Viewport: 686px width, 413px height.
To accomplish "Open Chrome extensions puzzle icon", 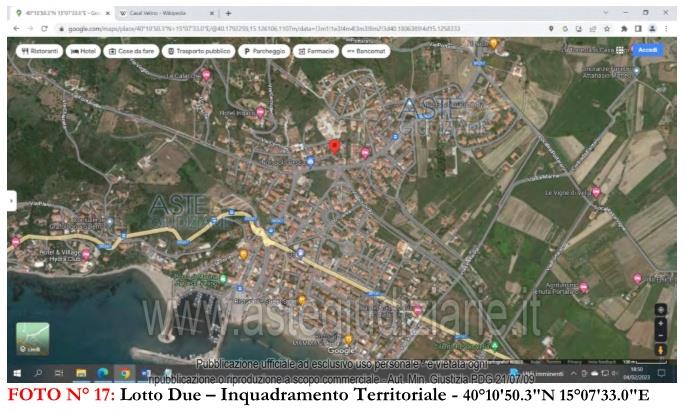I will (624, 29).
